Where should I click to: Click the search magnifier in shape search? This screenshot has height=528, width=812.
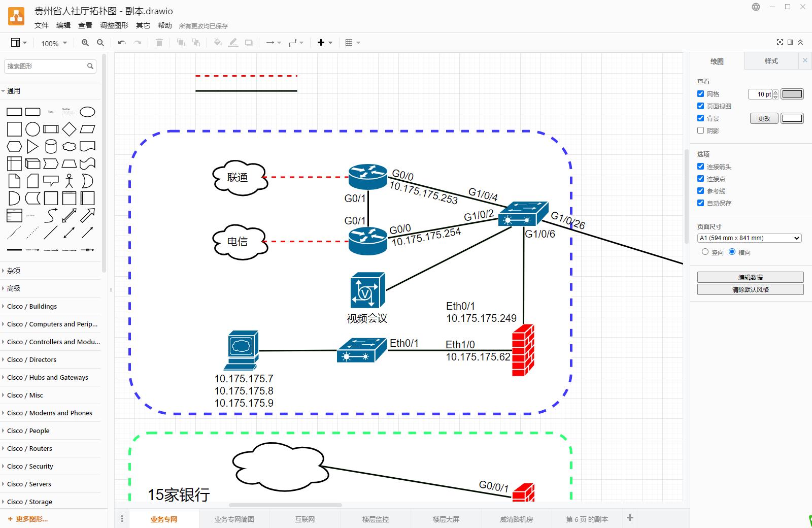point(90,66)
